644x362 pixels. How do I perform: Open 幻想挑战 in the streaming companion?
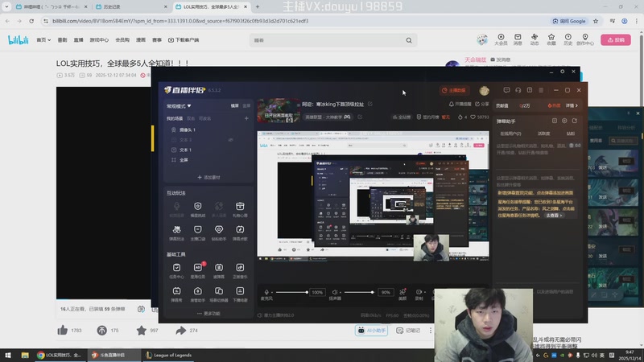click(197, 209)
